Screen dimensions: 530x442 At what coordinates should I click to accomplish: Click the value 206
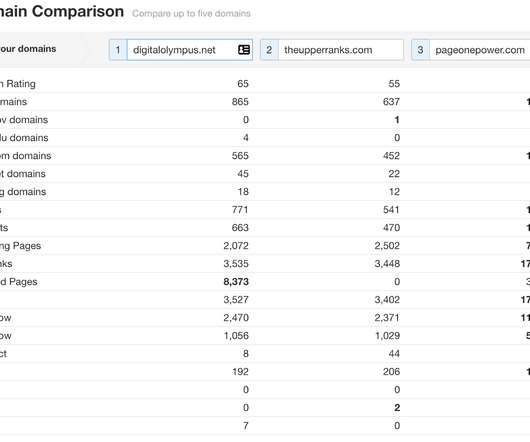pos(391,372)
